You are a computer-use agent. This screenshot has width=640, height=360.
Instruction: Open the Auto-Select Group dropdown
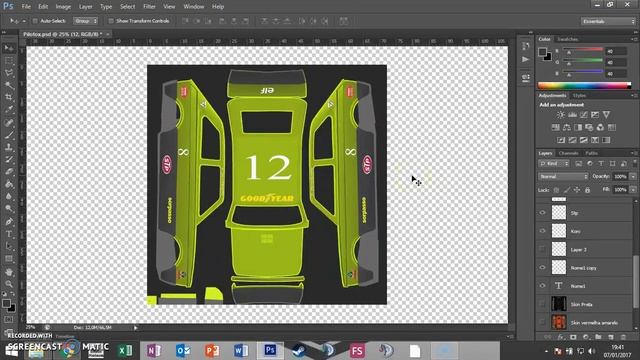pyautogui.click(x=85, y=21)
